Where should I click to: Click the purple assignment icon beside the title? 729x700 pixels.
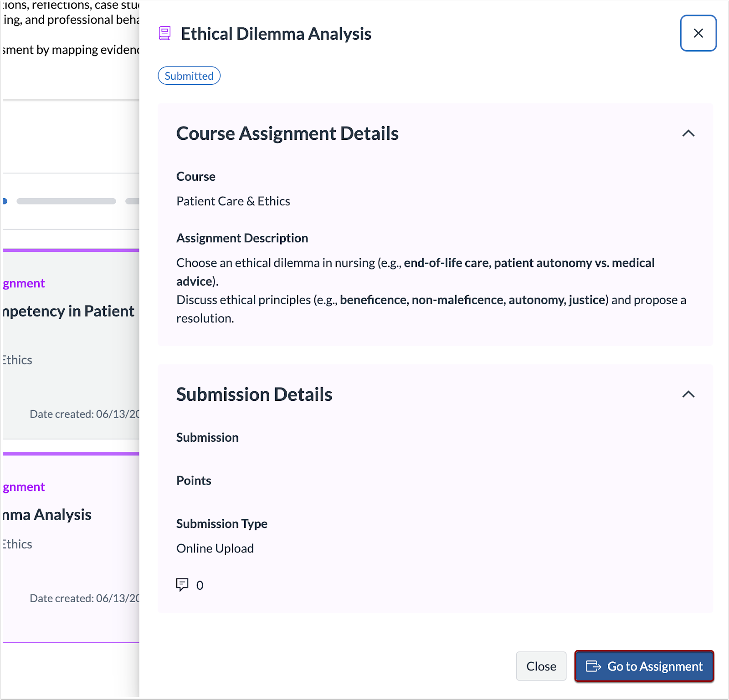[x=164, y=33]
